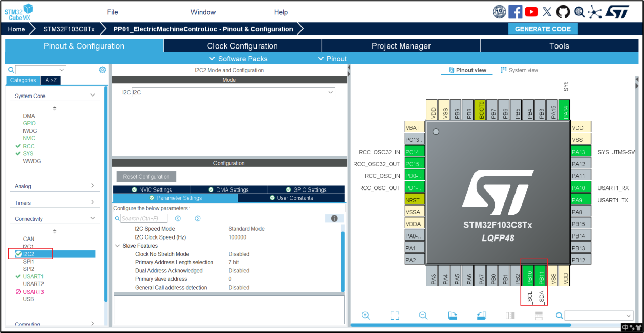This screenshot has width=644, height=333.
Task: Zoom in on the chip pinout
Action: (x=366, y=316)
